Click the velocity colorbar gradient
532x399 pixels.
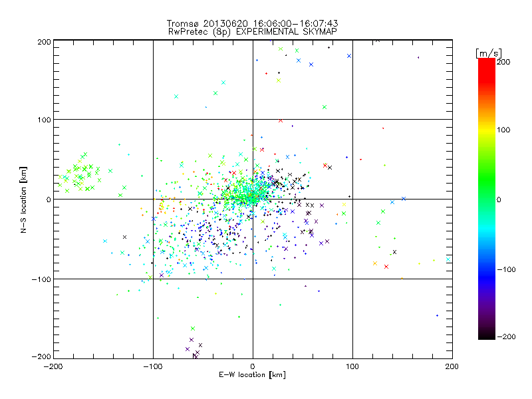pyautogui.click(x=487, y=198)
